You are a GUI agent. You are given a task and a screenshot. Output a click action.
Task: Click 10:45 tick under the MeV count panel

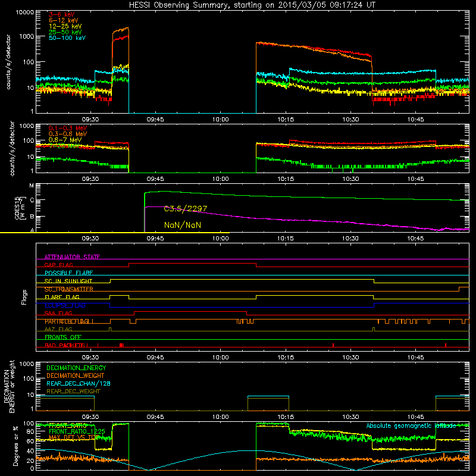(x=415, y=179)
